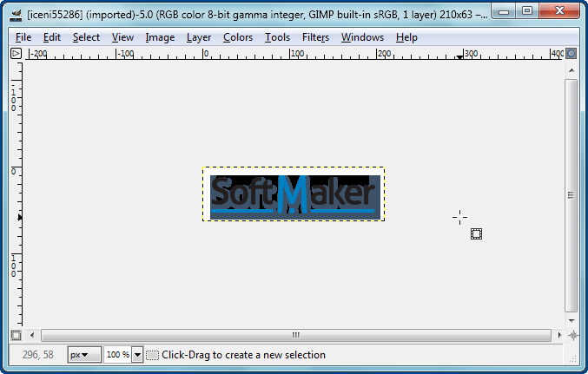Click the horizontal scrollbar left arrow

point(33,335)
